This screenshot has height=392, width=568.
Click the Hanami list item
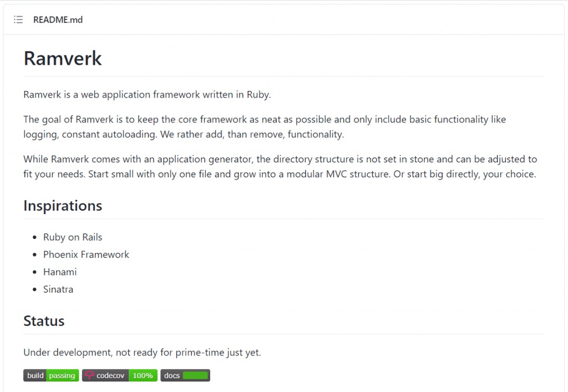click(x=60, y=272)
